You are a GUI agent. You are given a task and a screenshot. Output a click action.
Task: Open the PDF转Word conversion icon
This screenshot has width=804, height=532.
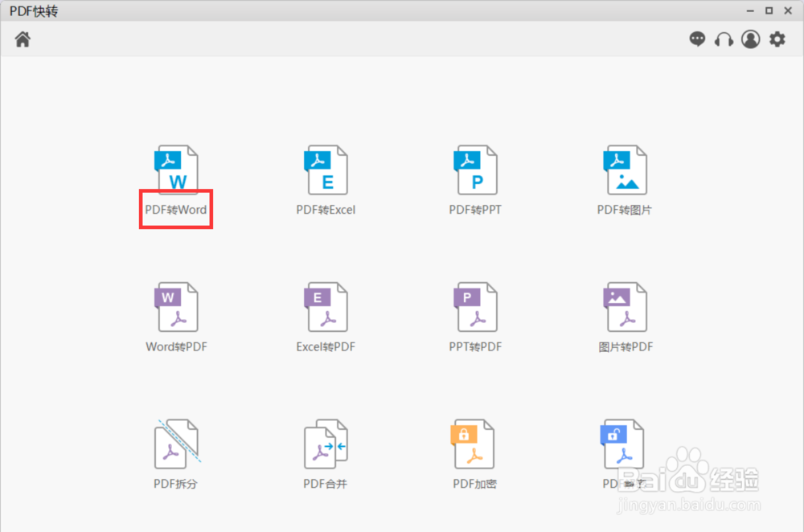176,170
